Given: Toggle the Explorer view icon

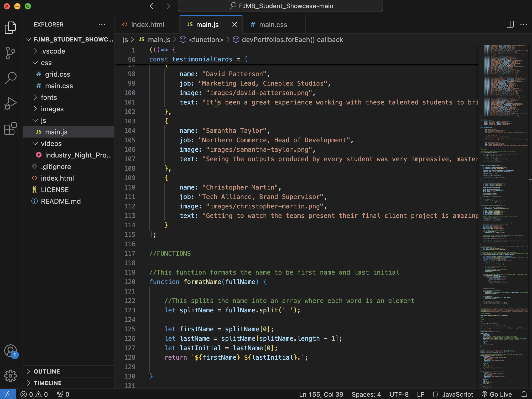Looking at the screenshot, I should click(11, 28).
